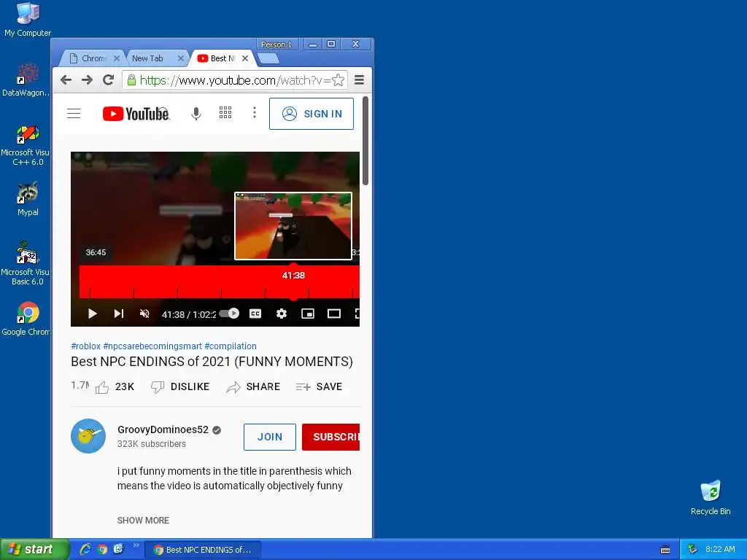This screenshot has width=747, height=560.
Task: Open video settings gear
Action: pos(282,314)
